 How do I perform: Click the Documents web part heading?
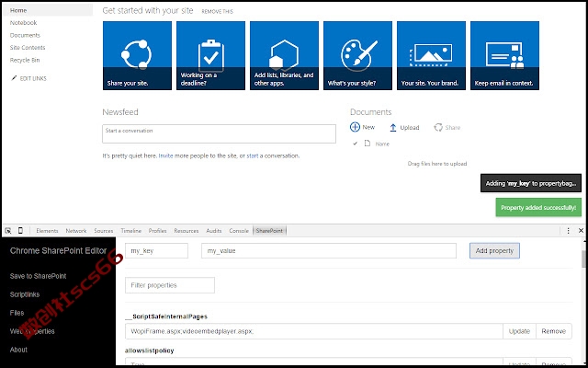point(370,112)
